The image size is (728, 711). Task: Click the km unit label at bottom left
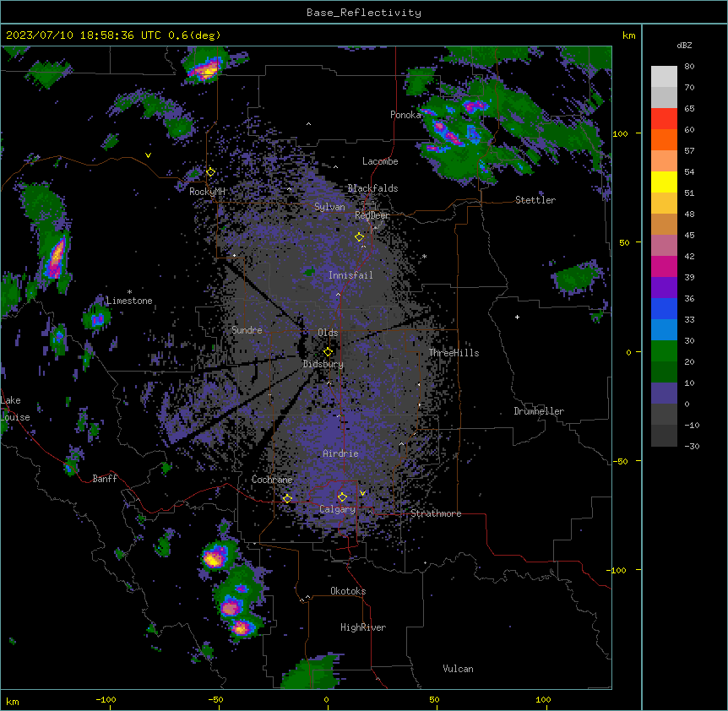click(x=13, y=702)
